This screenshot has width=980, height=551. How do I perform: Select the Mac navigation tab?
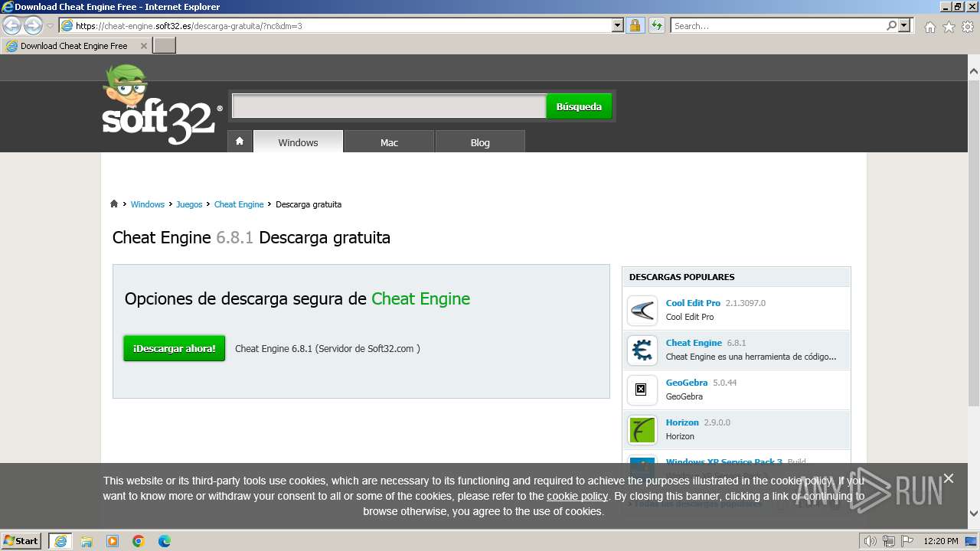[389, 142]
